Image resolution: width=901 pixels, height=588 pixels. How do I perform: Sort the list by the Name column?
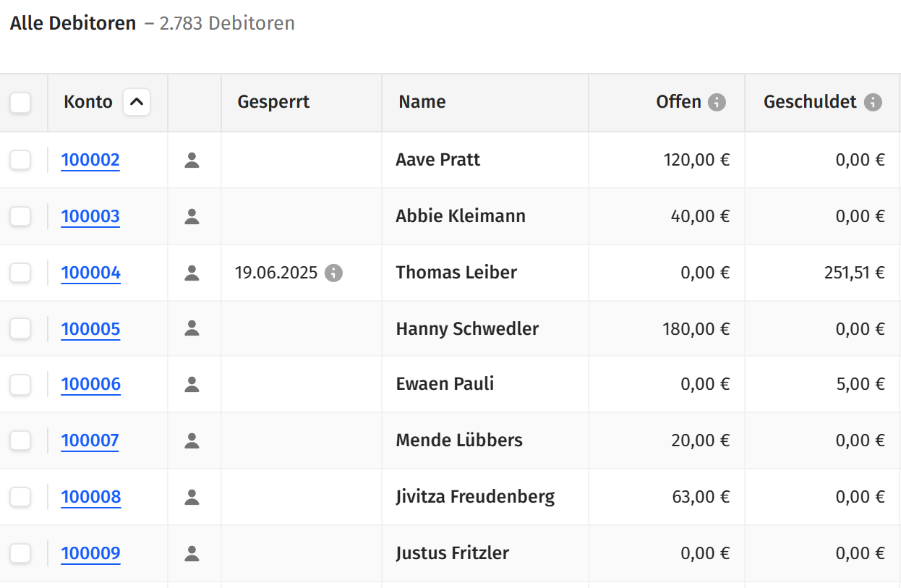tap(422, 102)
